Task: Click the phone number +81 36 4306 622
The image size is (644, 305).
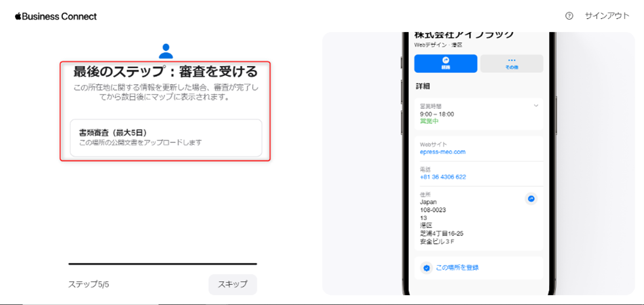Action: [x=443, y=177]
